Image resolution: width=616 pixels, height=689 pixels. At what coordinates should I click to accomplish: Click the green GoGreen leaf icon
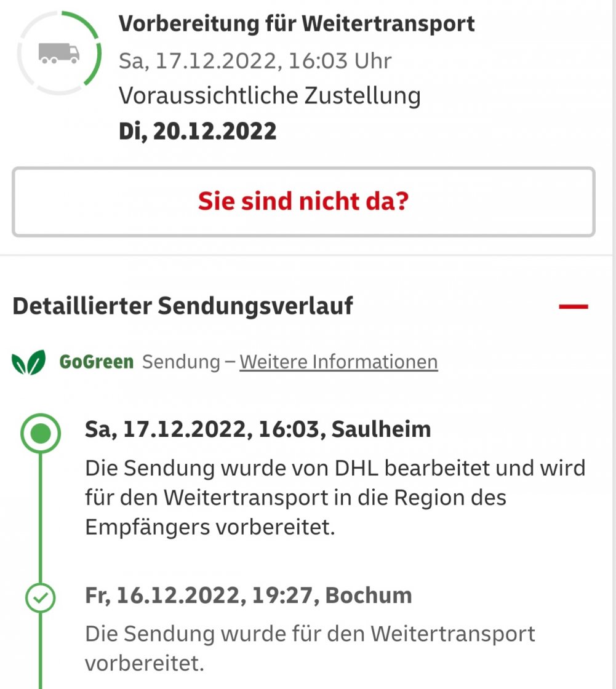click(x=29, y=362)
